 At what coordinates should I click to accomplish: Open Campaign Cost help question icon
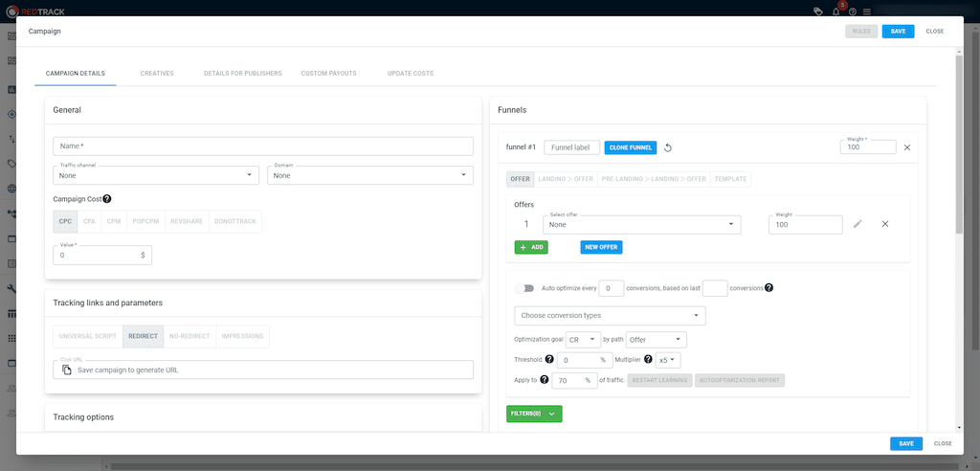tap(107, 199)
